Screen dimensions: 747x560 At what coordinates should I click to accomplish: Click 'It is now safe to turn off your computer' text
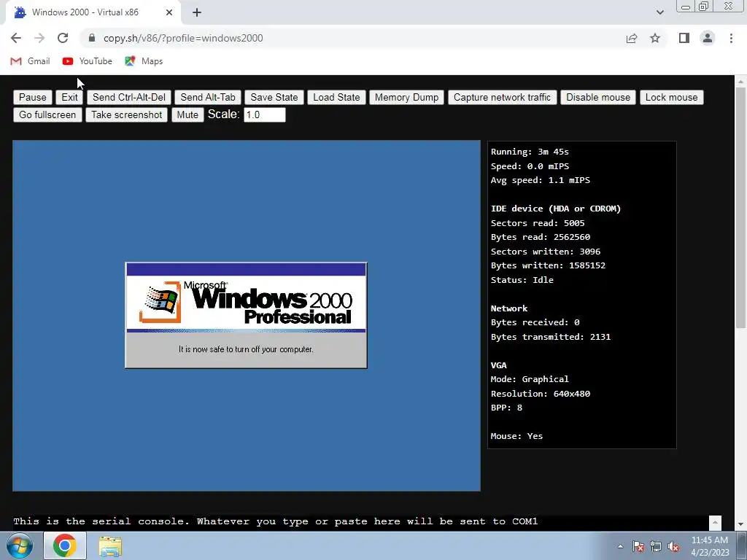point(246,349)
